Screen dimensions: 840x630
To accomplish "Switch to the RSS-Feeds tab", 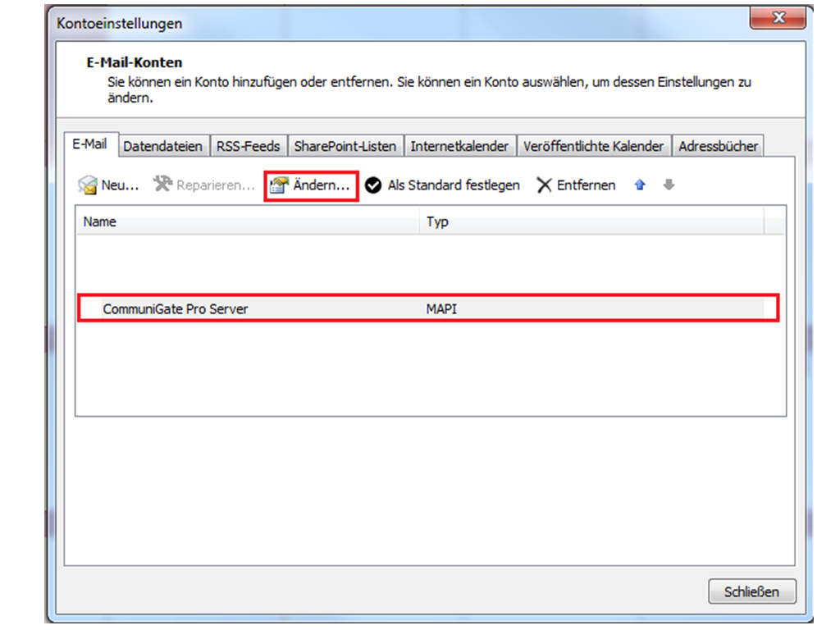I will (248, 147).
